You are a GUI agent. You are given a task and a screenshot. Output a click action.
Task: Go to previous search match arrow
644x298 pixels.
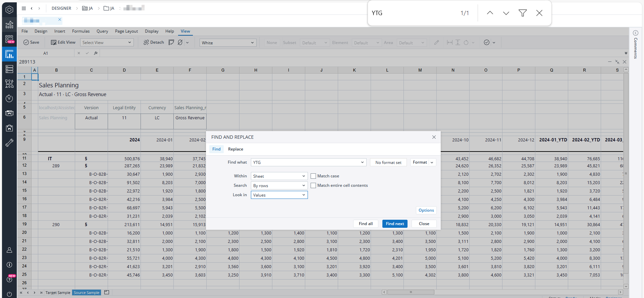tap(490, 13)
